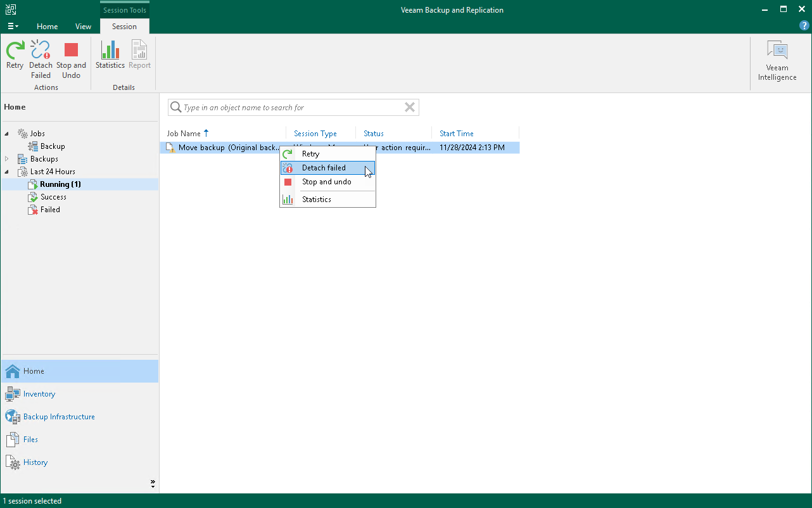Click the History view icon
The image size is (812, 508).
point(13,462)
